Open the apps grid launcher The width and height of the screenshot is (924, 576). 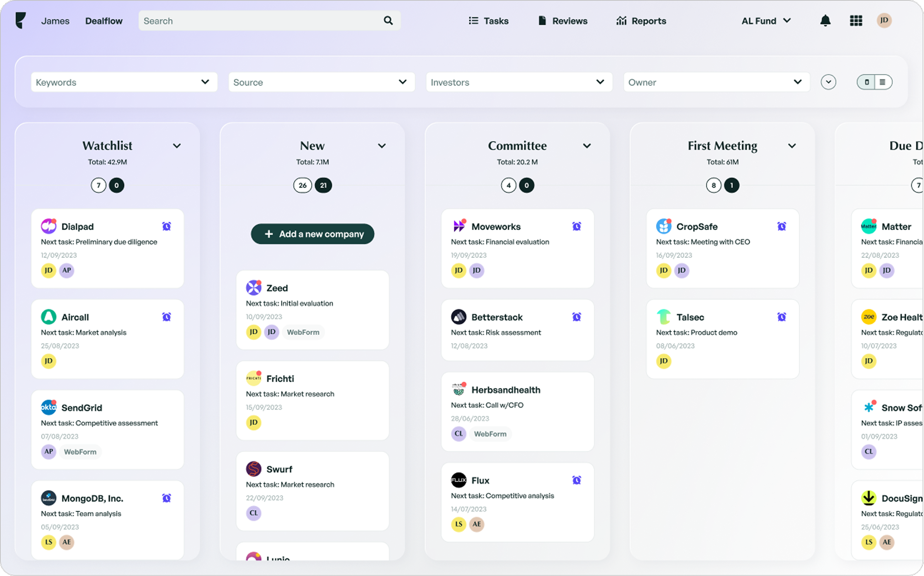click(855, 21)
